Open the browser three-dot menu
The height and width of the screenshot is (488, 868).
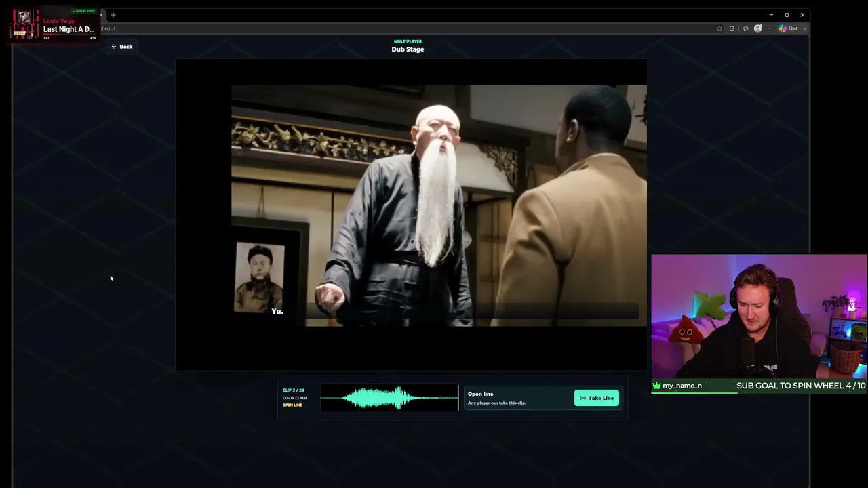coord(770,28)
